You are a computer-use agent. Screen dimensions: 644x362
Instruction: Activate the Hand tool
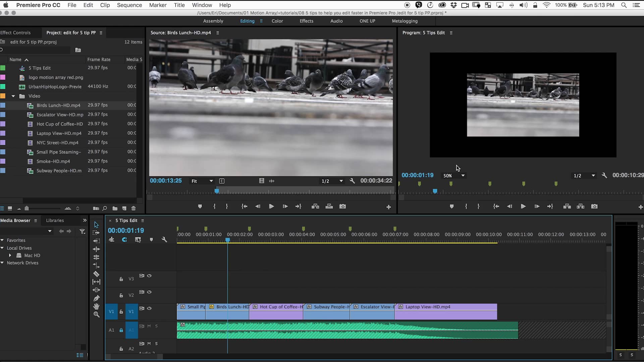96,306
